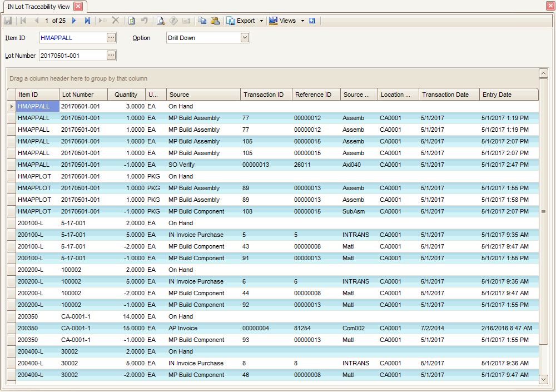
Task: Go to the next record arrow
Action: point(74,21)
